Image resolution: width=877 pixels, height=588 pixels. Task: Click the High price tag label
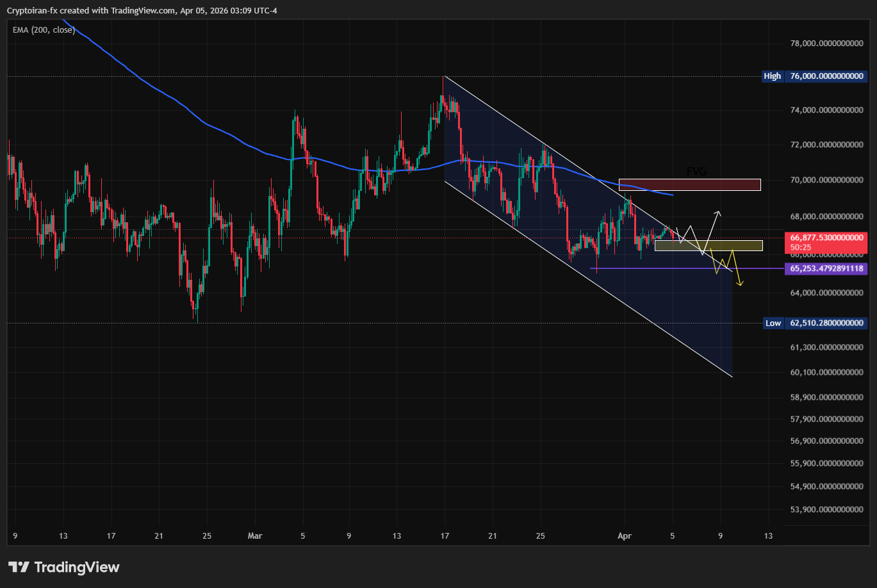[772, 76]
